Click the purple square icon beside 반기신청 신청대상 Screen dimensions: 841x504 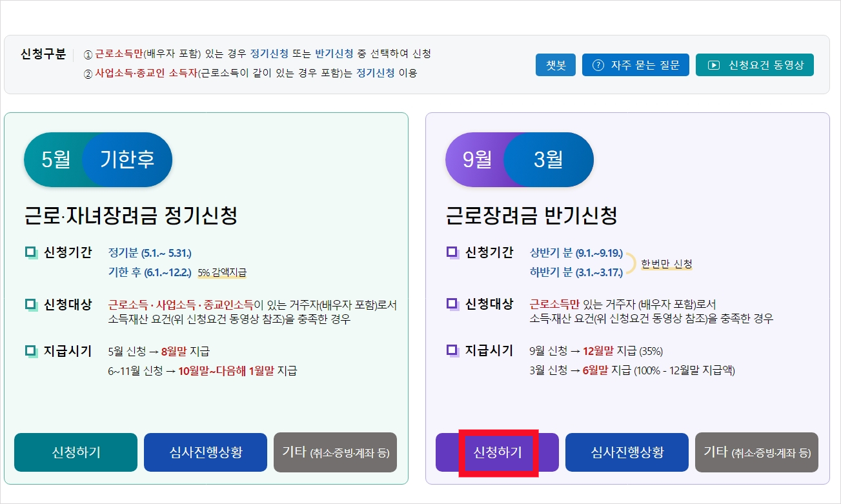click(453, 304)
